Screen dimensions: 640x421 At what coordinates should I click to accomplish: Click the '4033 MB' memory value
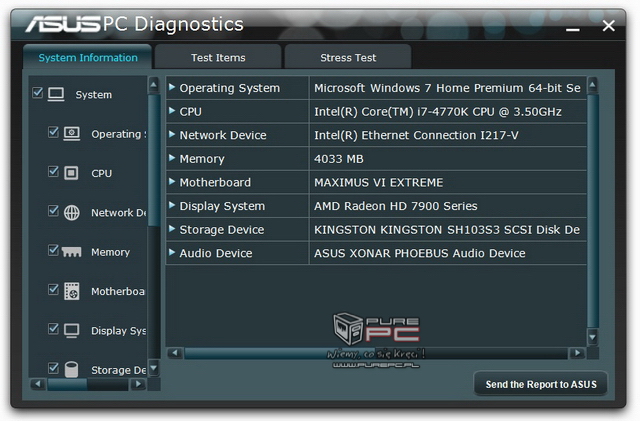pyautogui.click(x=338, y=158)
